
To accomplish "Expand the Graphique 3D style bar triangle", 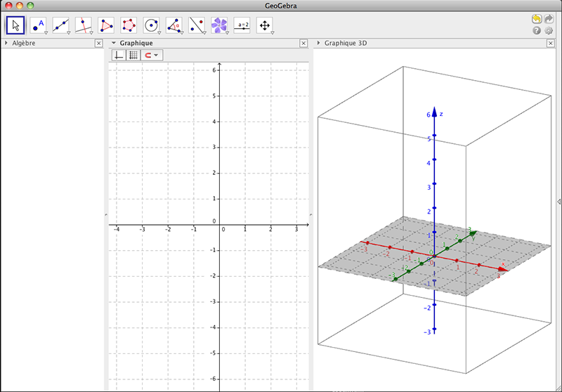I will click(x=318, y=43).
